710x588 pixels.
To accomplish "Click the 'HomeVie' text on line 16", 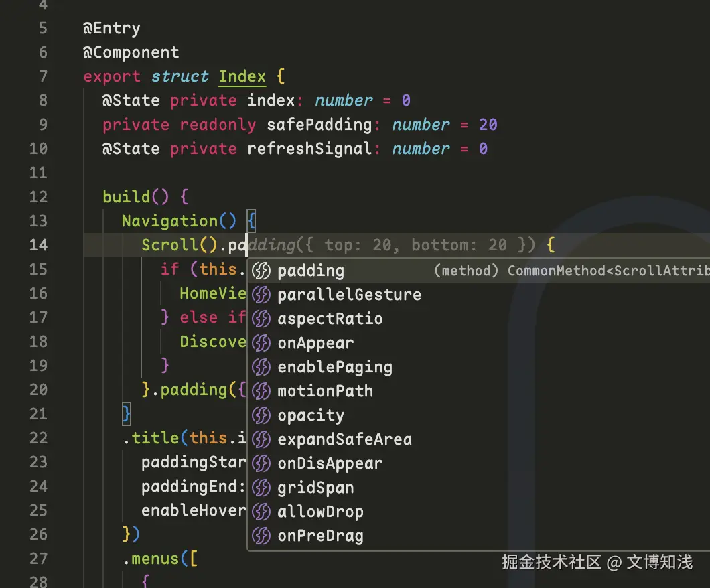I will click(213, 293).
